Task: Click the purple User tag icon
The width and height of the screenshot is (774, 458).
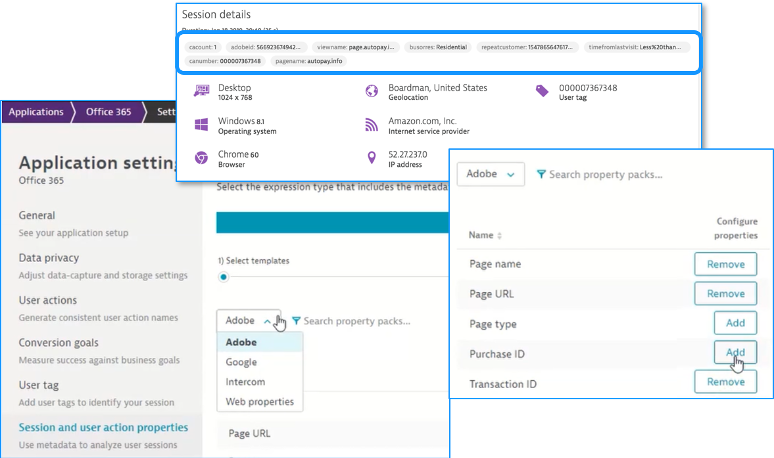Action: pos(542,91)
